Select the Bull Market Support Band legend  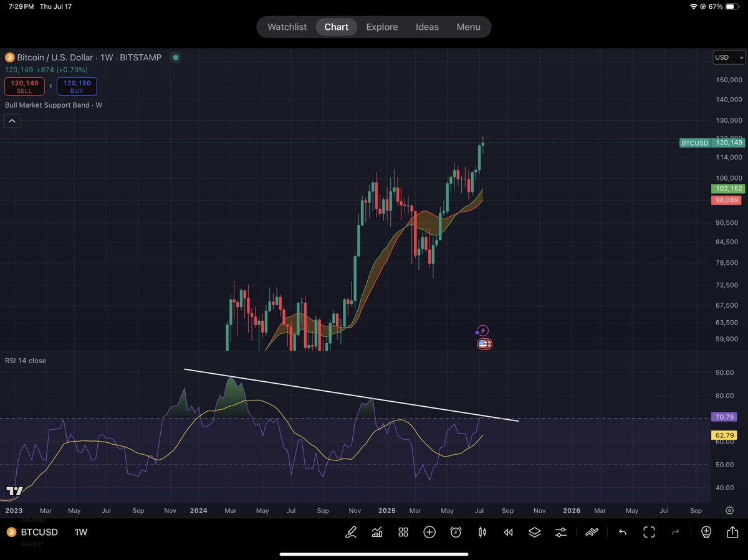[54, 105]
